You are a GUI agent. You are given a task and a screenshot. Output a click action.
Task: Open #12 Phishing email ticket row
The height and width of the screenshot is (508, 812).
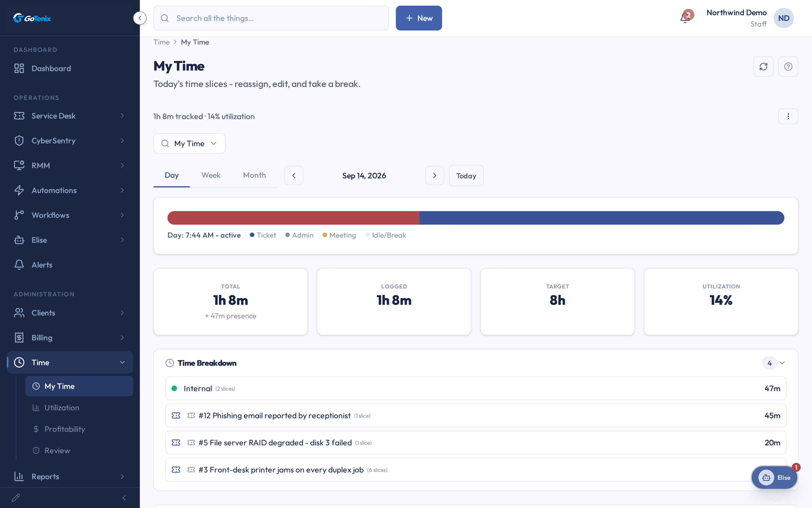[x=476, y=416]
